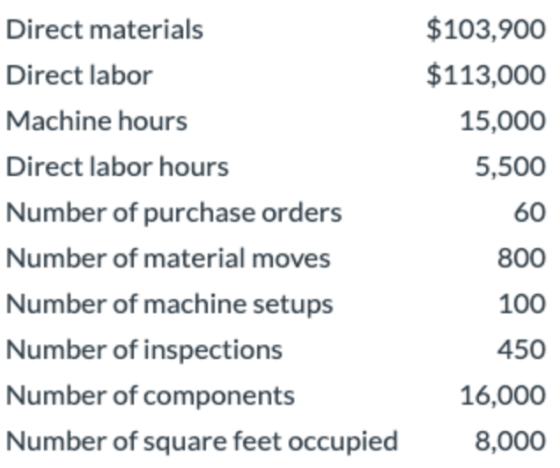560x468 pixels.
Task: Click the Number of machine setups label
Action: tap(170, 304)
